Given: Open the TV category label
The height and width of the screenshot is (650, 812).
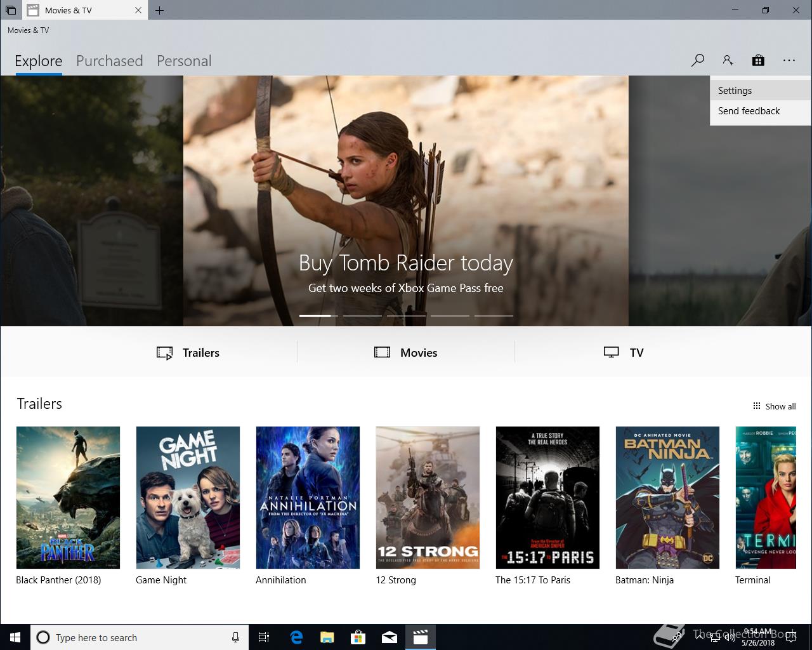Looking at the screenshot, I should tap(637, 353).
